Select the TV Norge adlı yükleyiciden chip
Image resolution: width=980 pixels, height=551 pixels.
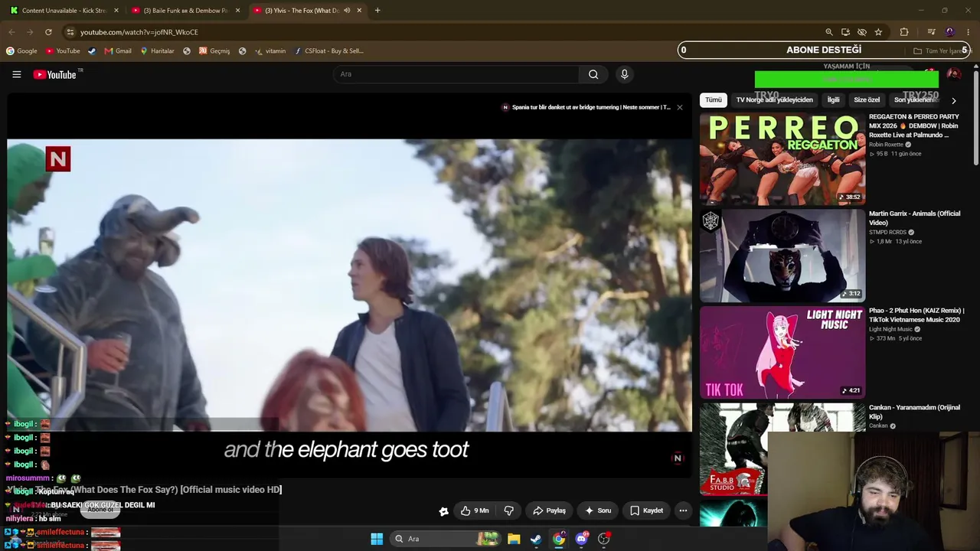(774, 99)
